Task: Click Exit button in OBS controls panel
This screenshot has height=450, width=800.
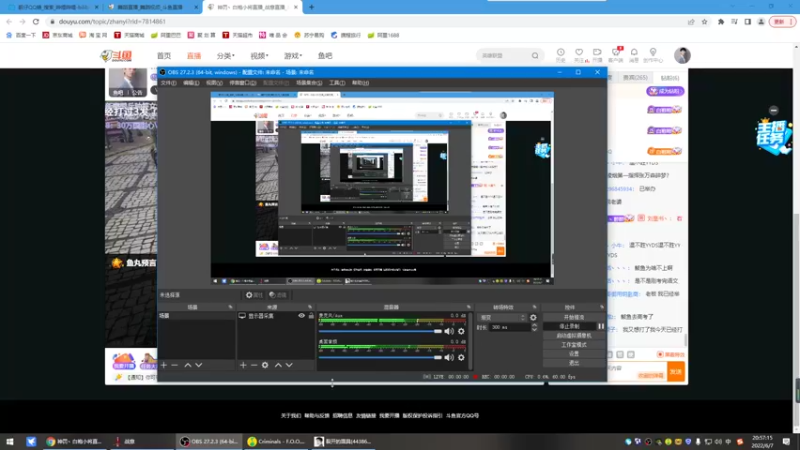Action: click(x=573, y=363)
